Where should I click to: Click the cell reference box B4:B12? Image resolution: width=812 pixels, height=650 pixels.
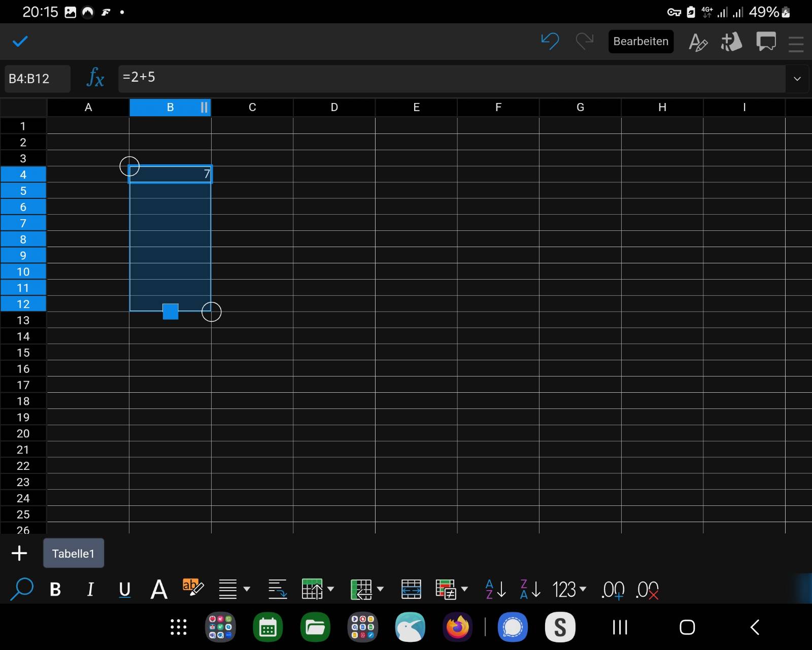pyautogui.click(x=37, y=79)
